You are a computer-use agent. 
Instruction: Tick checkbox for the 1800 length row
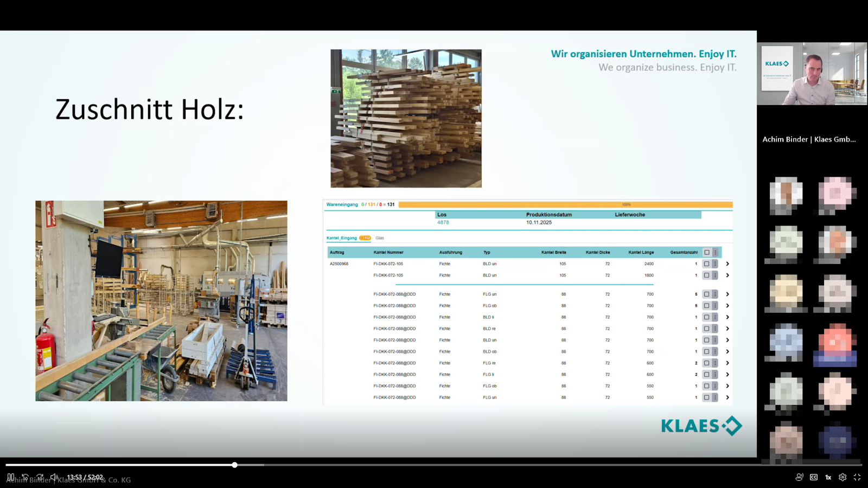[x=707, y=275]
